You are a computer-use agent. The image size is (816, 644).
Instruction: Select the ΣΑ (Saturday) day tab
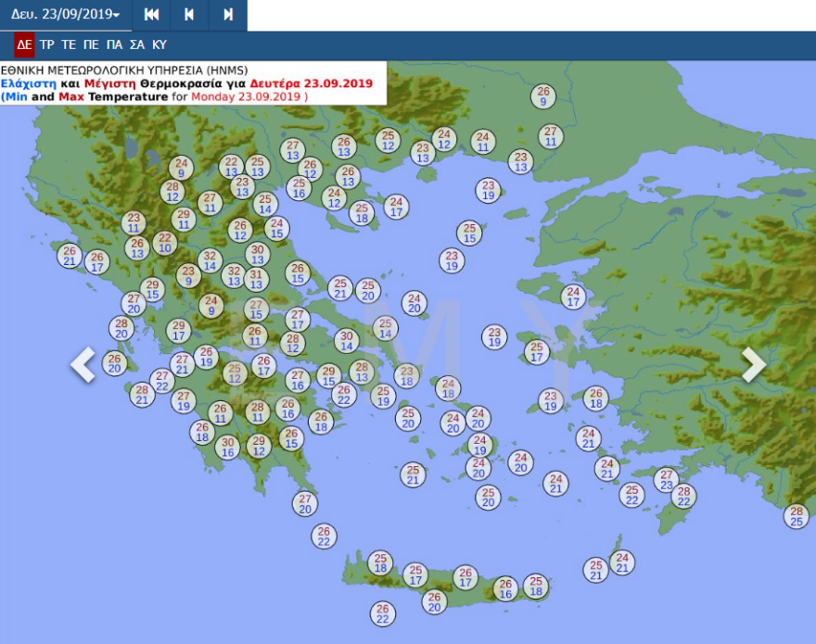(136, 44)
